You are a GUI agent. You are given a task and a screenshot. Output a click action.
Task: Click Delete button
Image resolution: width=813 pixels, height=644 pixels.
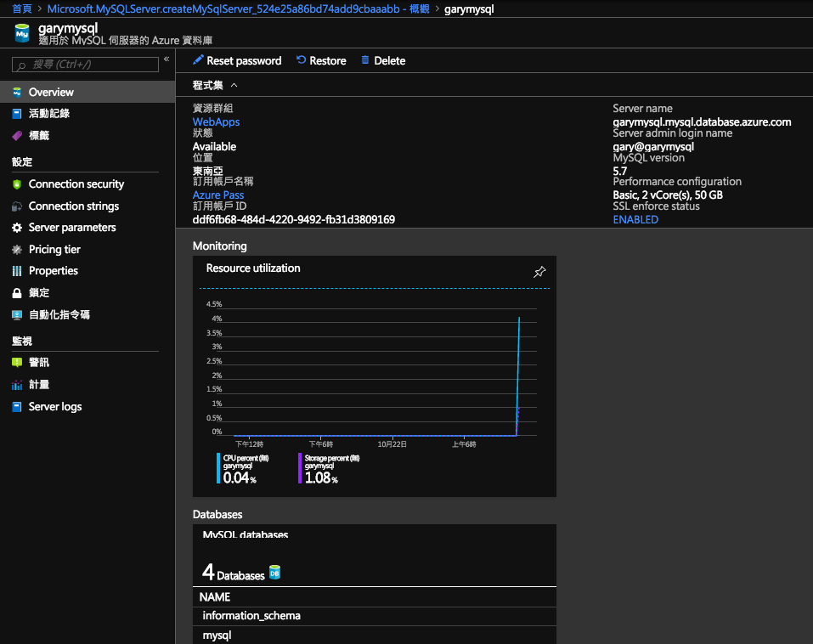383,60
